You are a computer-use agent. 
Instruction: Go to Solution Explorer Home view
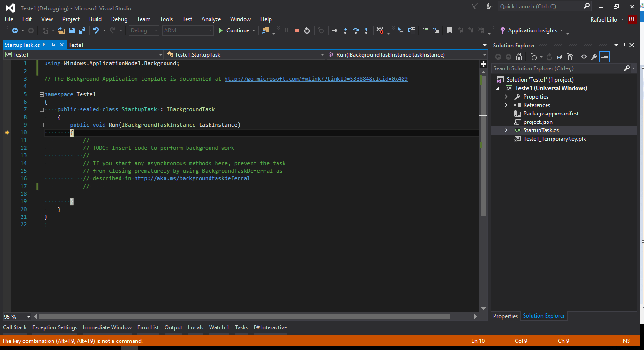(519, 57)
